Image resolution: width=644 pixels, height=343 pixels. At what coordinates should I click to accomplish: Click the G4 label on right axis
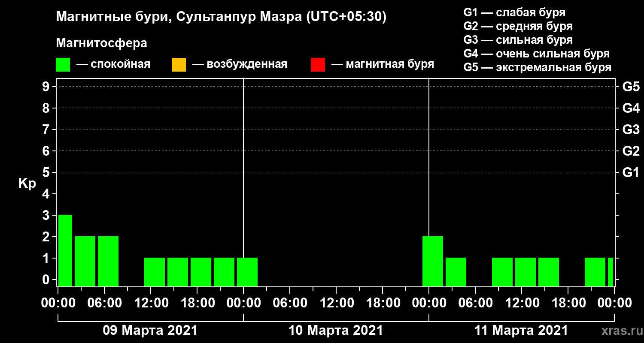click(x=631, y=108)
